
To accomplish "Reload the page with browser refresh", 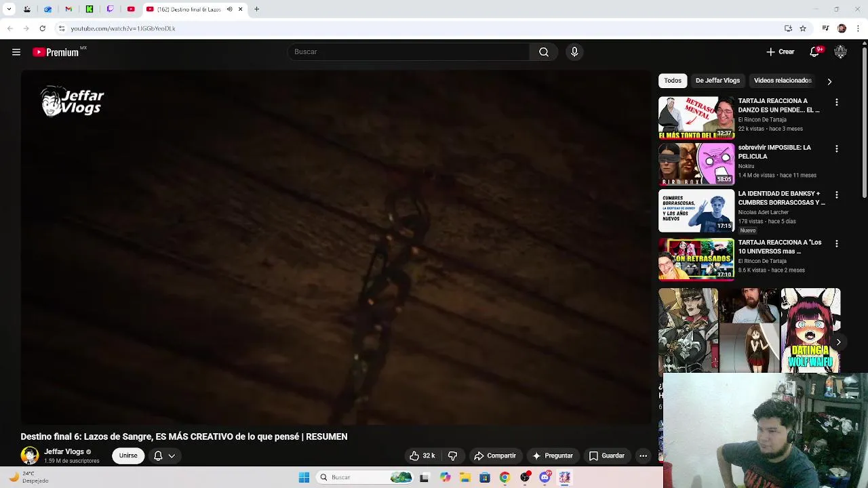I will 42,28.
